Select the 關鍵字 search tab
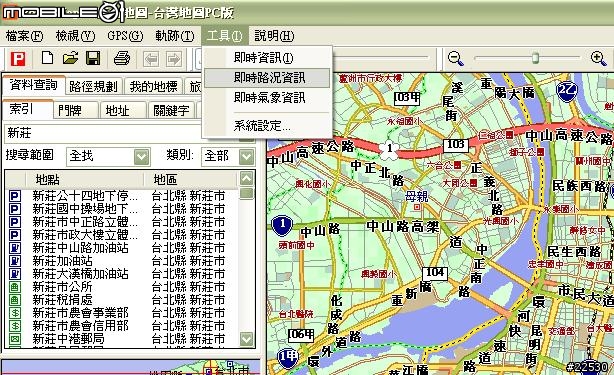614x375 pixels. click(x=172, y=111)
